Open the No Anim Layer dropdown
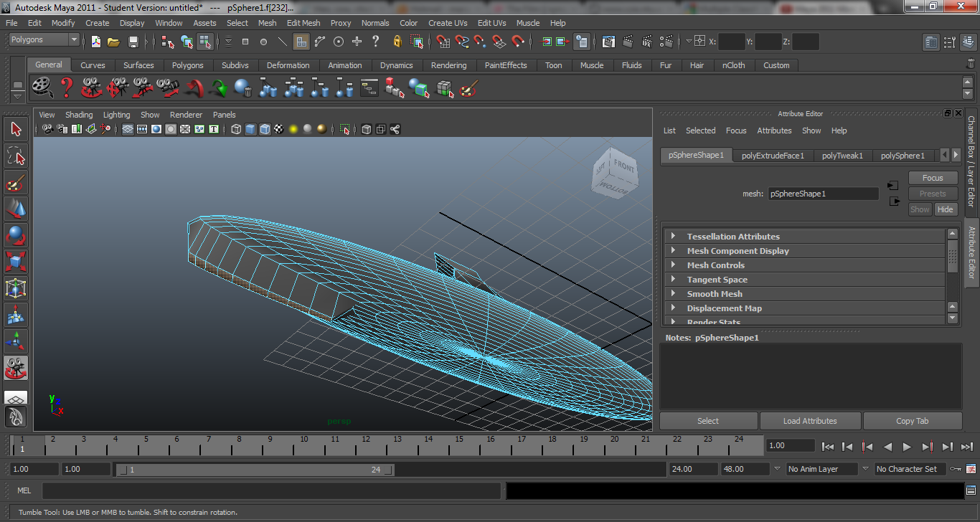The height and width of the screenshot is (522, 980). click(822, 469)
